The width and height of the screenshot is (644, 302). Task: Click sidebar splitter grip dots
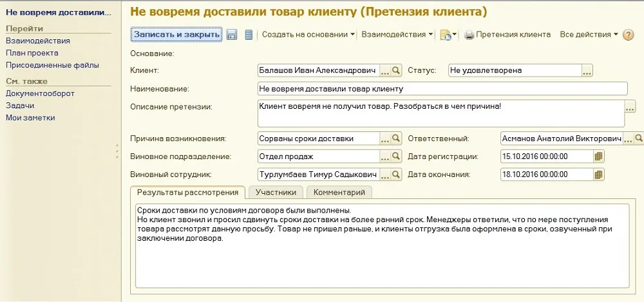pyautogui.click(x=117, y=151)
